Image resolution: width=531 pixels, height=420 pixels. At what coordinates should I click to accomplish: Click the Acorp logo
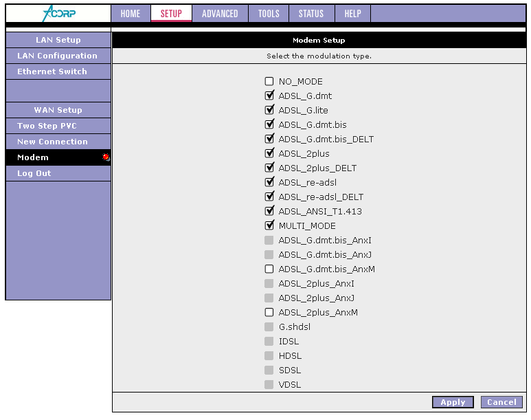click(58, 14)
